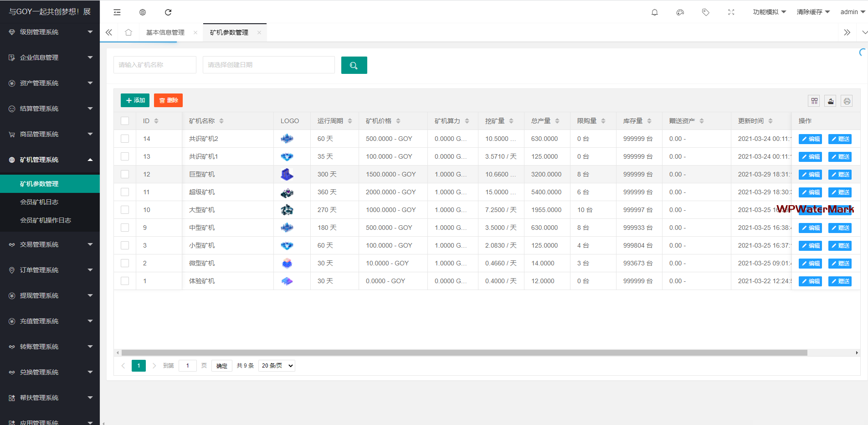Image resolution: width=868 pixels, height=425 pixels.
Task: Click the export table icon
Action: 831,101
